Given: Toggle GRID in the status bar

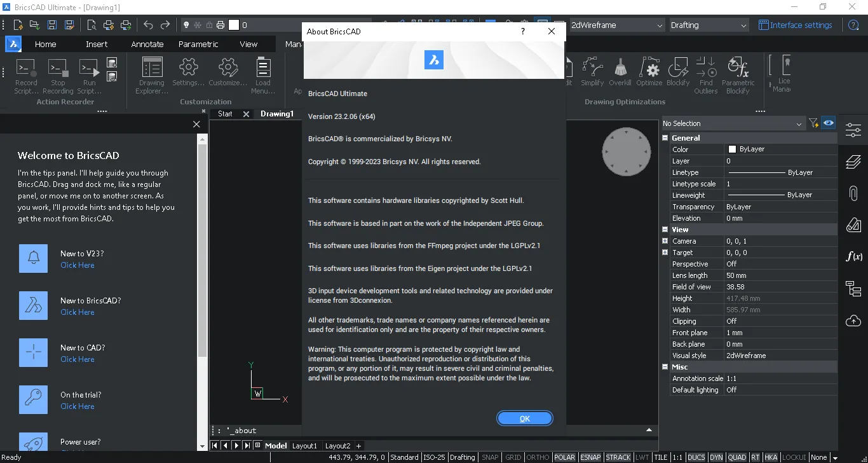Looking at the screenshot, I should point(513,457).
